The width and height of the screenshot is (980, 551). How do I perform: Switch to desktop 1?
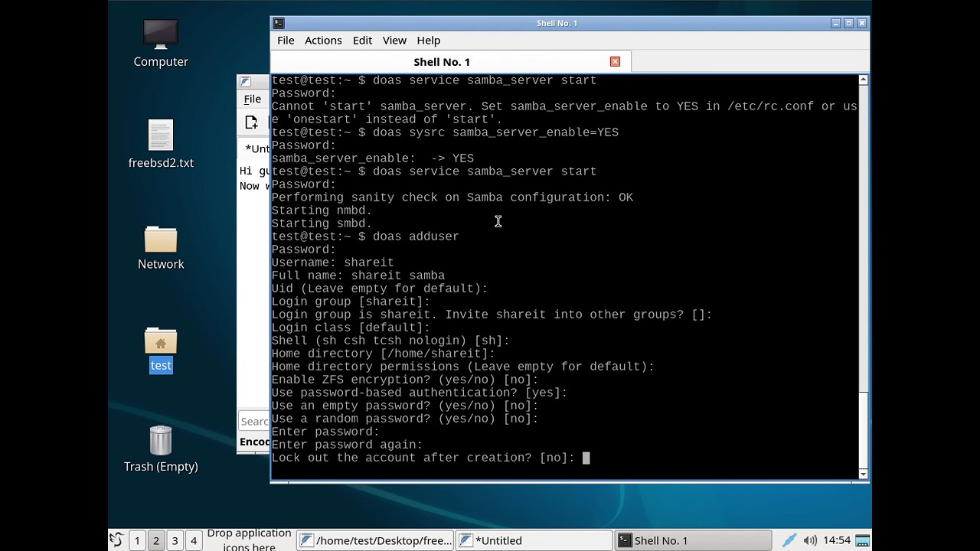point(137,540)
